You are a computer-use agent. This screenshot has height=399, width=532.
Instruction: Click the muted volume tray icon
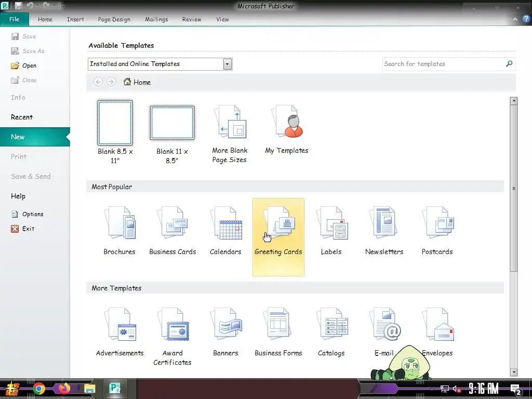[457, 389]
